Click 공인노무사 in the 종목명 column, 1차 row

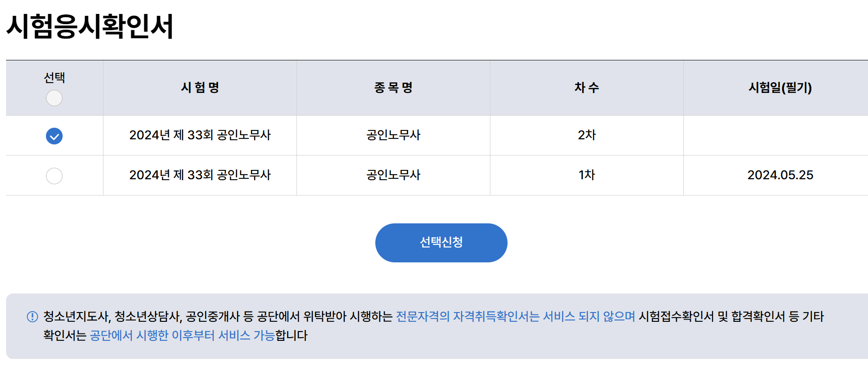pyautogui.click(x=393, y=175)
